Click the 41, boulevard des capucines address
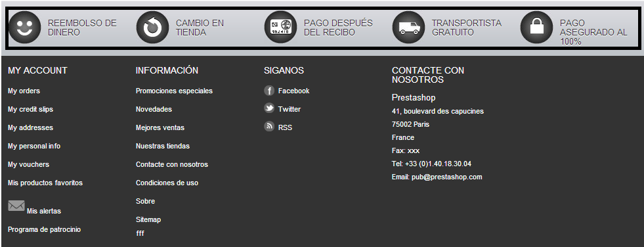 point(438,112)
